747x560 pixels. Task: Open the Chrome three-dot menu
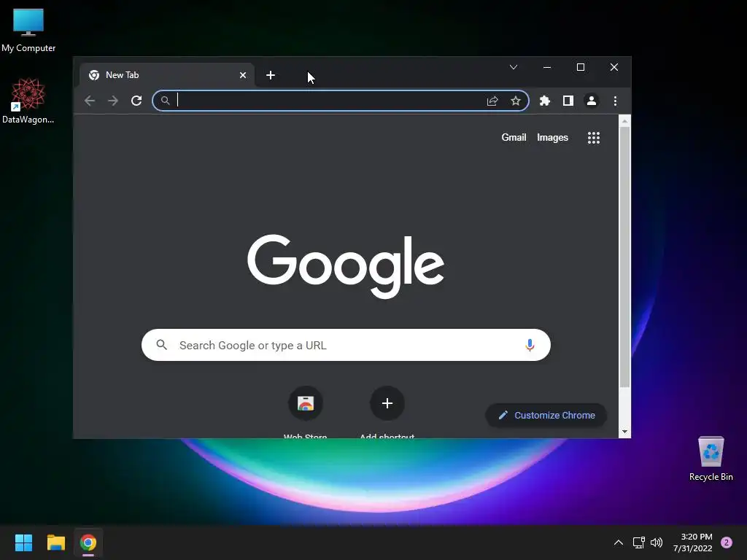click(615, 101)
